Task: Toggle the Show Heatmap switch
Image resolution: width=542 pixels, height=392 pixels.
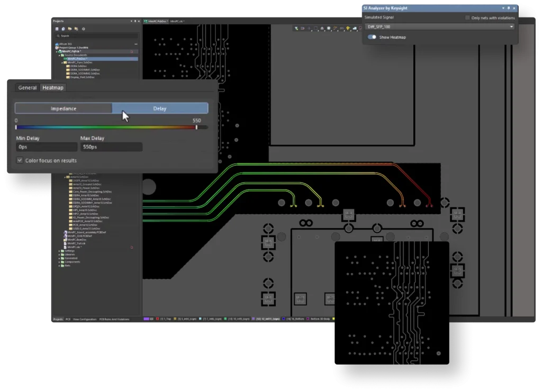Action: [x=372, y=37]
